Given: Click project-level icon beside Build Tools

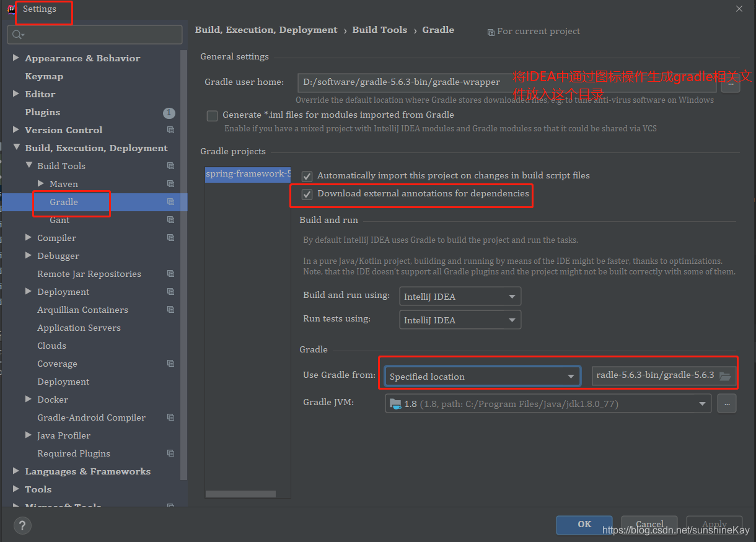Looking at the screenshot, I should pos(171,166).
